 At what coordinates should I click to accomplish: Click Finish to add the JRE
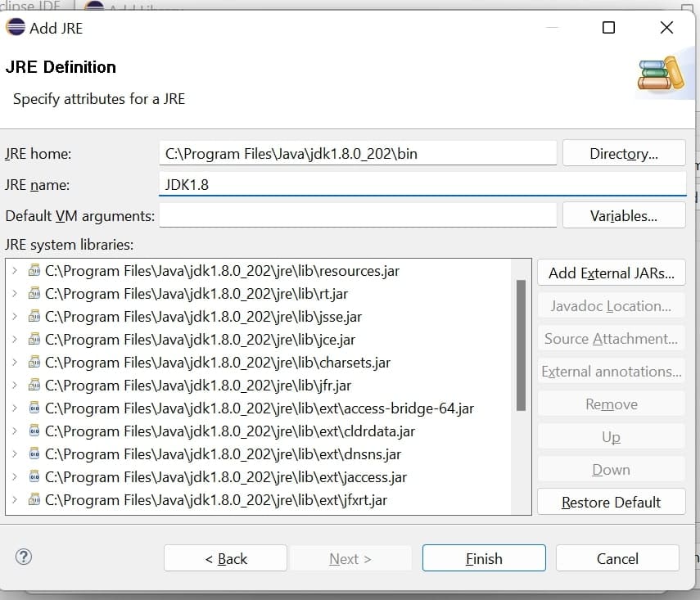coord(483,558)
